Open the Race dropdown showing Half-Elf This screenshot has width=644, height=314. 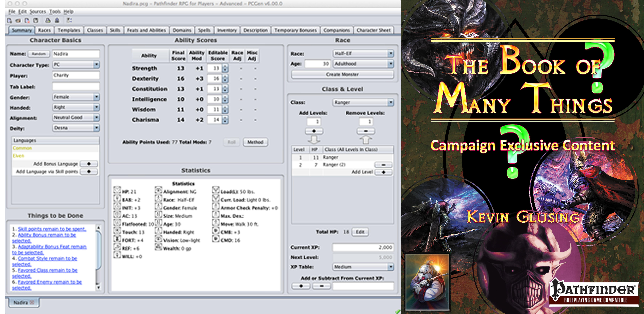coord(363,53)
